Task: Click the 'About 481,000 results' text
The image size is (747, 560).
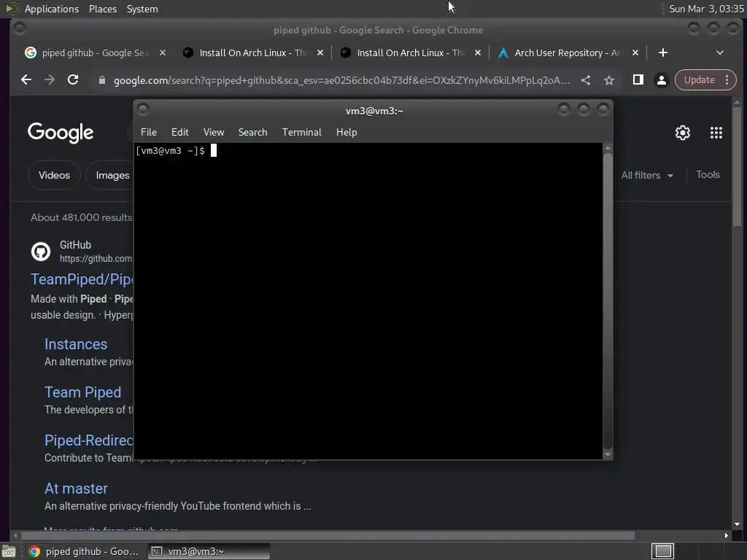Action: (82, 217)
